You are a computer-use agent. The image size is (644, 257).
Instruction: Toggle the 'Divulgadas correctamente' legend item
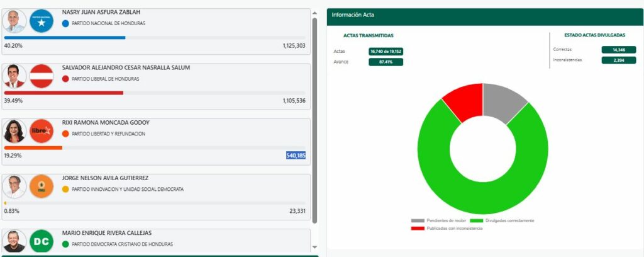click(x=500, y=220)
